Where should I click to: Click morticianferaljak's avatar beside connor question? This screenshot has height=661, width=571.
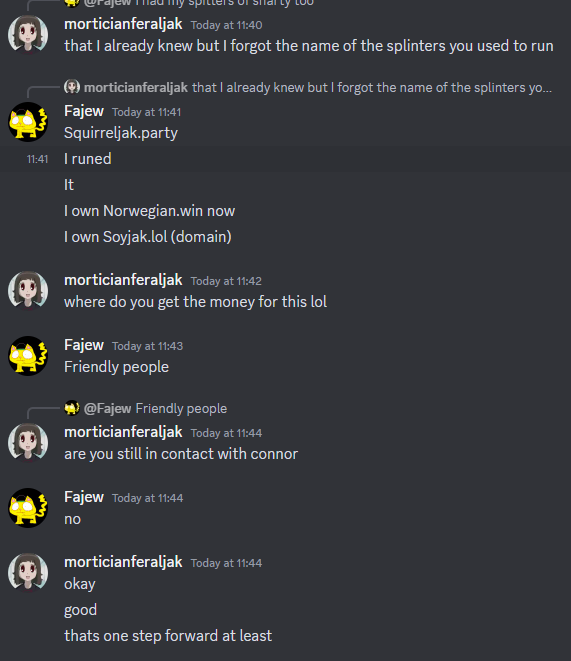[28, 443]
